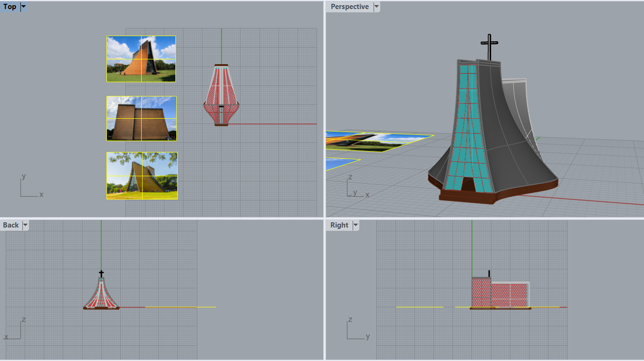
Task: Select the church model in Top viewport
Action: click(x=221, y=95)
